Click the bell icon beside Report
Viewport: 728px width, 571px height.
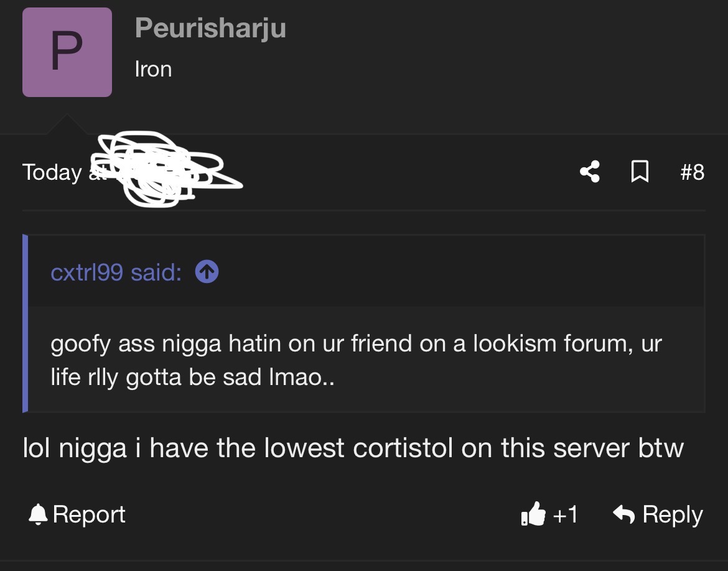coord(38,514)
